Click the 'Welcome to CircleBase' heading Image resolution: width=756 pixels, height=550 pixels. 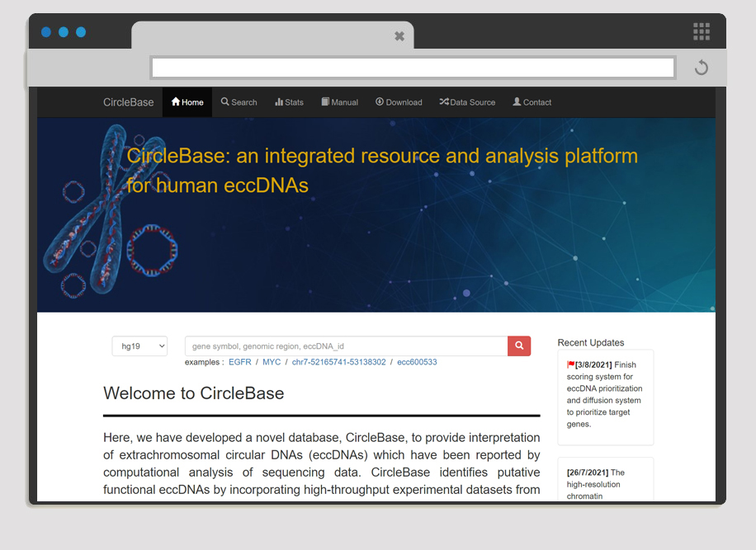(193, 393)
